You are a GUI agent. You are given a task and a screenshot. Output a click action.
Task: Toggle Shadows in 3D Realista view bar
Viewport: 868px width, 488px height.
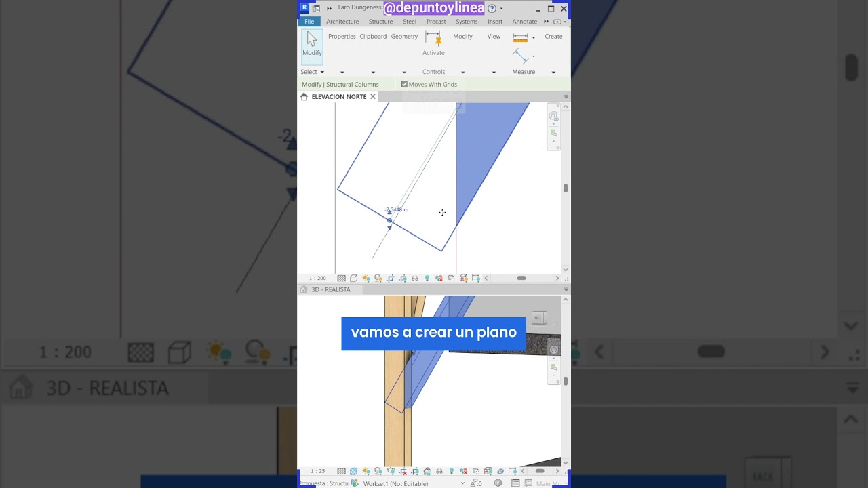[378, 471]
